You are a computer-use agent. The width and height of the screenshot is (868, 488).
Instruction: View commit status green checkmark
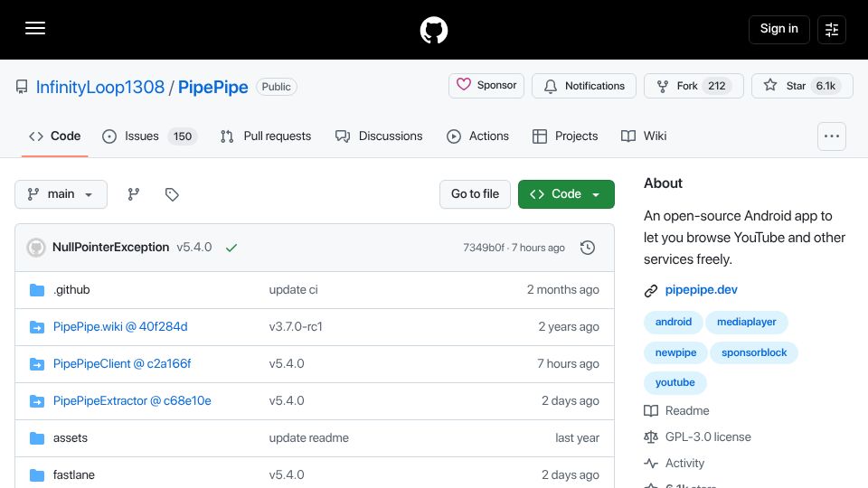pyautogui.click(x=231, y=248)
